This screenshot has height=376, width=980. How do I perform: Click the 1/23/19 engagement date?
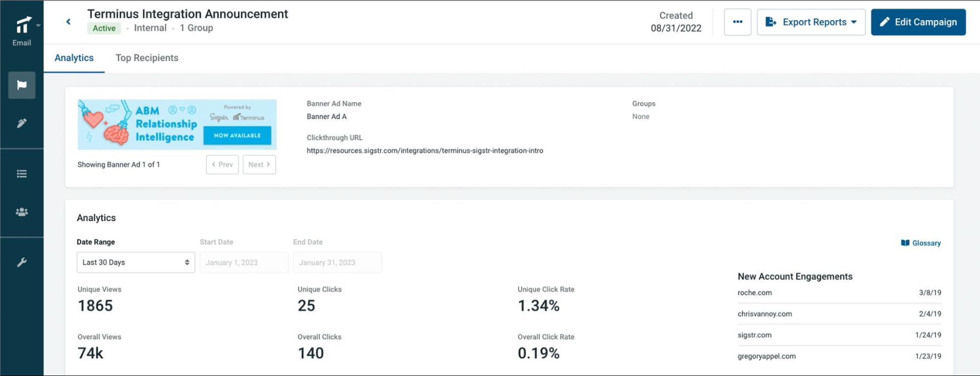[928, 356]
